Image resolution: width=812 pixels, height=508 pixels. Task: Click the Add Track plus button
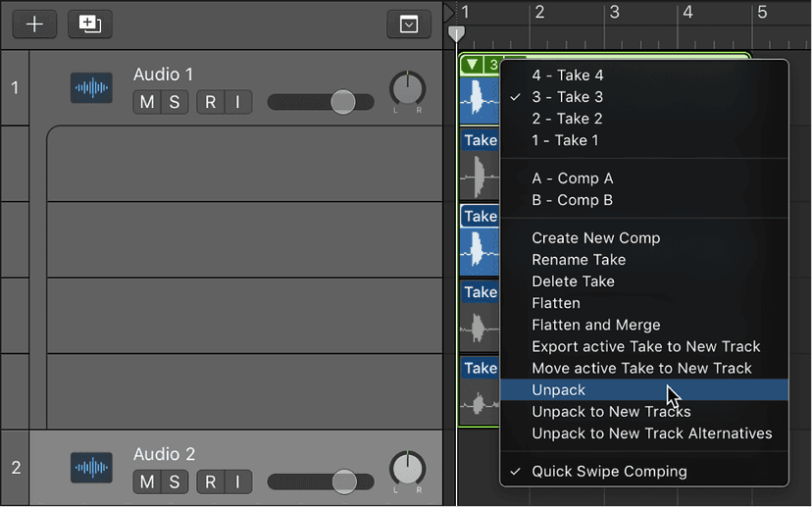tap(34, 24)
